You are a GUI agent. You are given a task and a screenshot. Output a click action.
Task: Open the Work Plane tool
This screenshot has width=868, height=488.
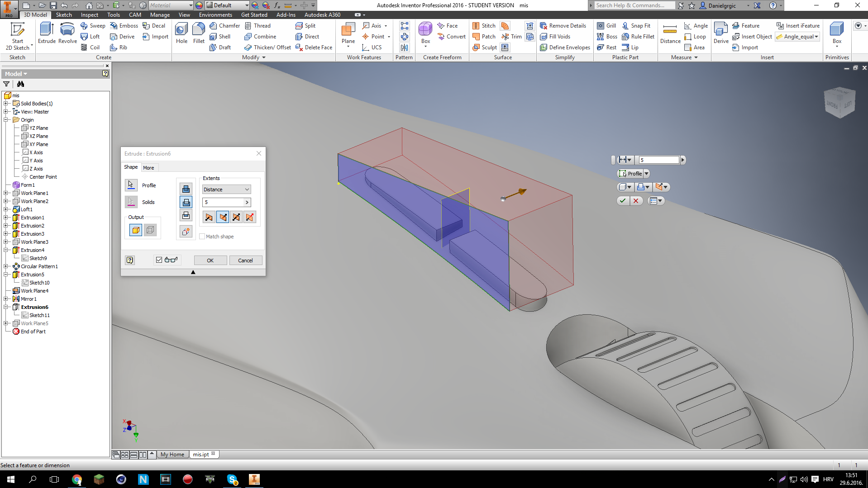tap(348, 34)
